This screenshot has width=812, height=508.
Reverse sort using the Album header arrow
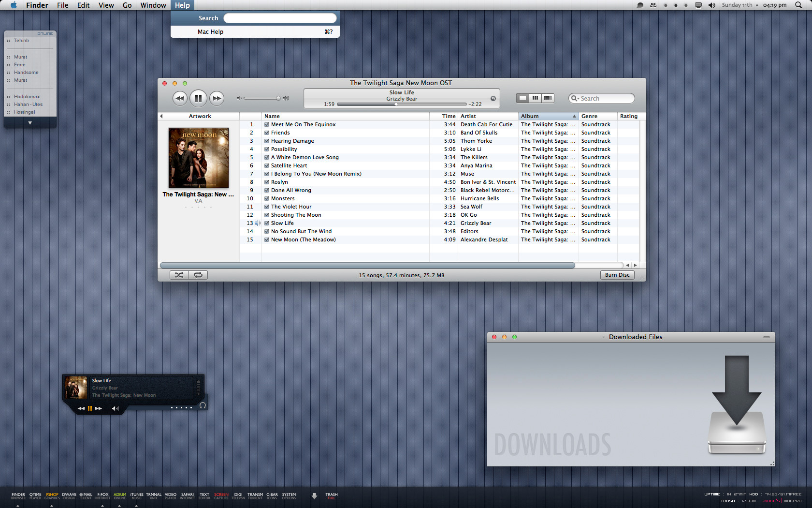pos(574,116)
